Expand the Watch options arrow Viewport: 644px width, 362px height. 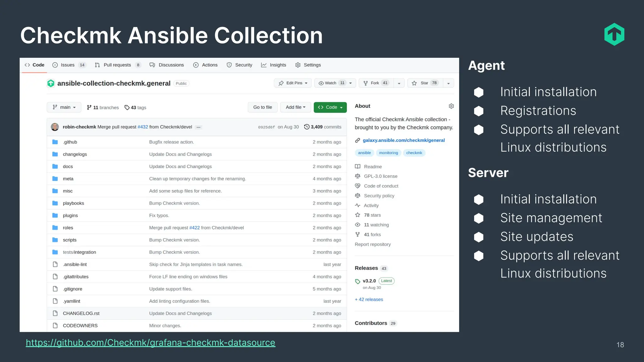tap(351, 83)
